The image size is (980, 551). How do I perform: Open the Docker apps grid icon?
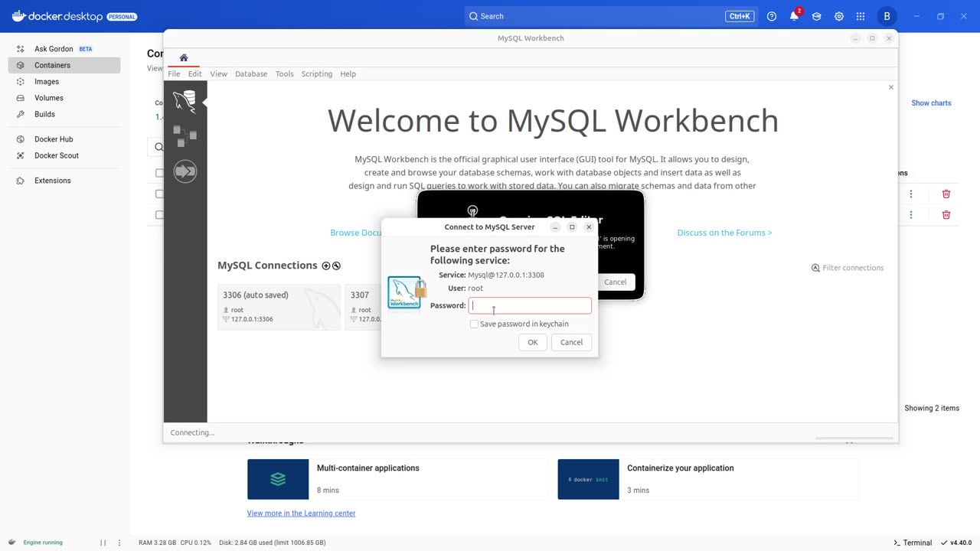pos(861,16)
